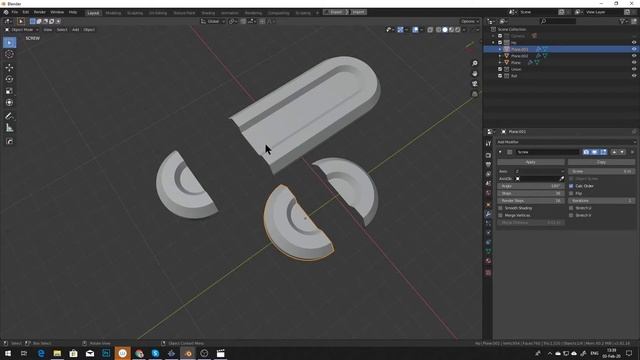Click the pan view hand icon

[x=475, y=73]
